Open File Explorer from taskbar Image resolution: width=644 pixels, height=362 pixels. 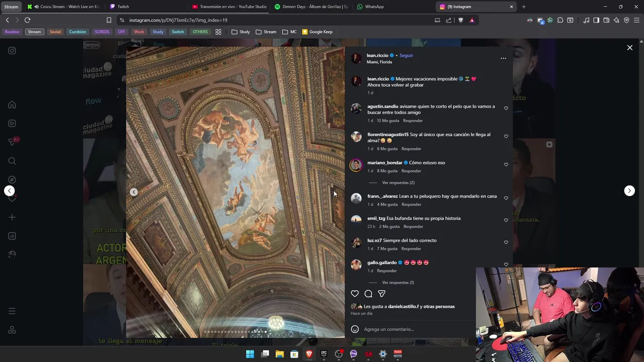pos(280,354)
